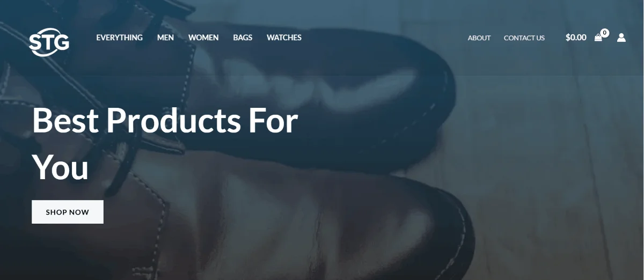The image size is (644, 280).
Task: Go to the MEN category
Action: pos(165,38)
